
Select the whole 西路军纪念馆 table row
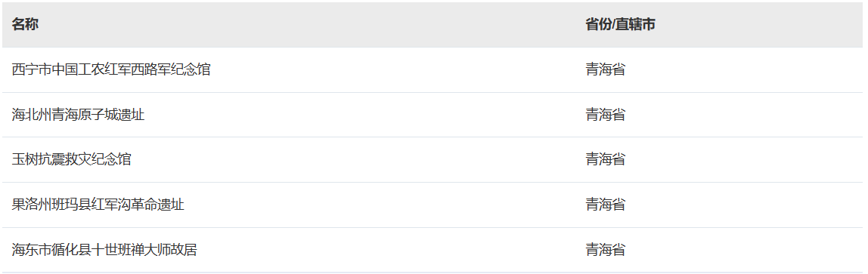[432, 69]
